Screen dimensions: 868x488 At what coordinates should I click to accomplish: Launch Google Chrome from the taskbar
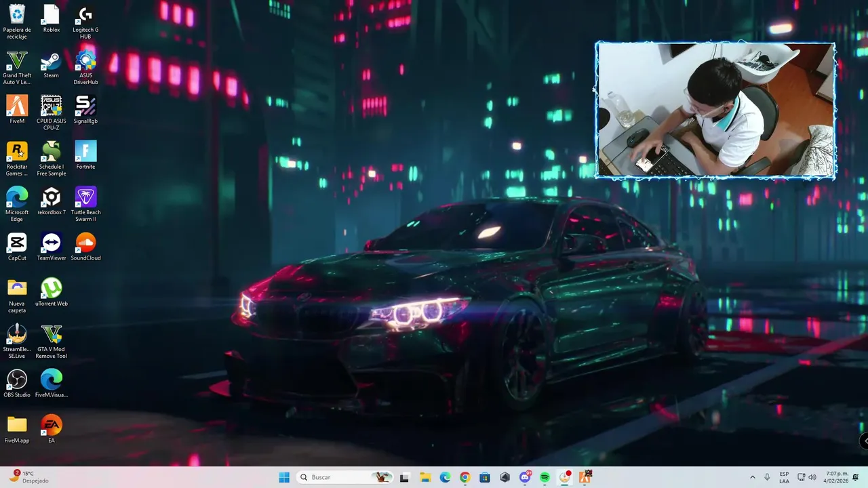[x=465, y=477]
